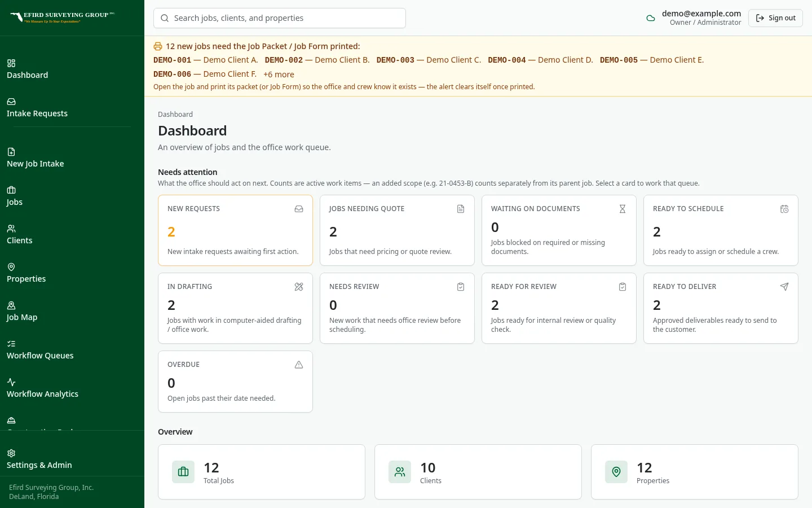Viewport: 812px width, 508px height.
Task: Click the calendar icon on Ready to Schedule
Action: coord(784,209)
